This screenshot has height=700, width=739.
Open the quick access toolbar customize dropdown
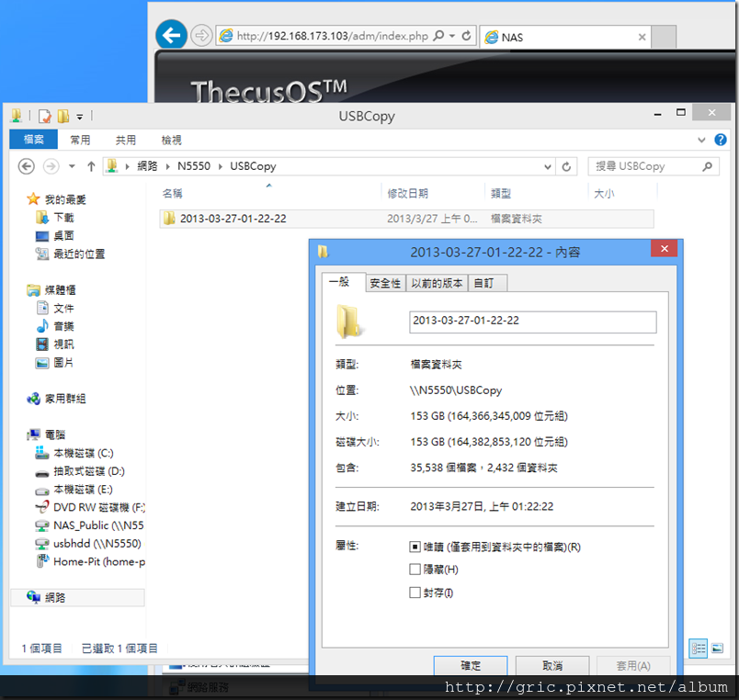click(80, 117)
